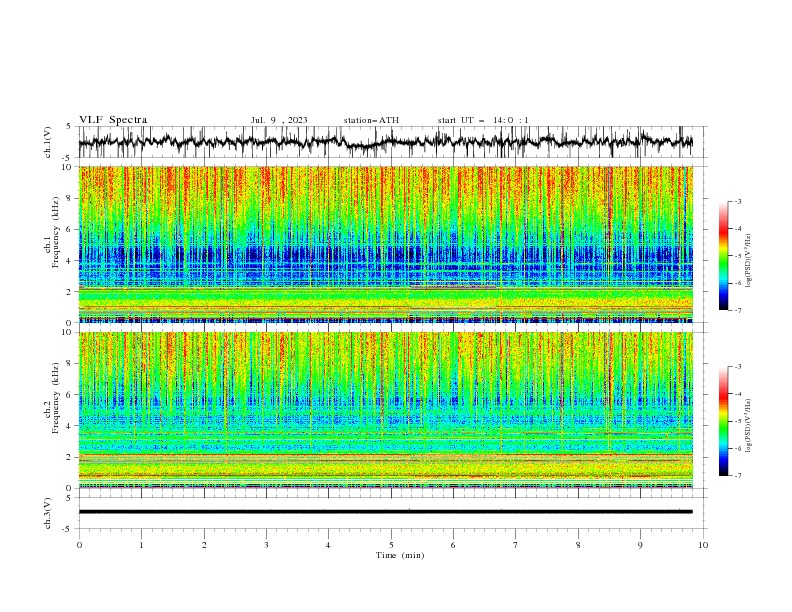Viewport: 792px width, 612px height.
Task: Click the '-7' tick on lower colorbar
Action: 737,476
